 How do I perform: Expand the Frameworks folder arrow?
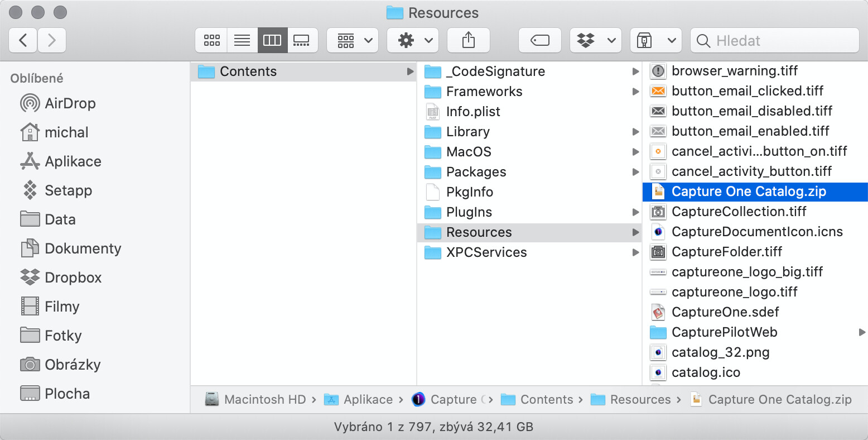tap(635, 92)
